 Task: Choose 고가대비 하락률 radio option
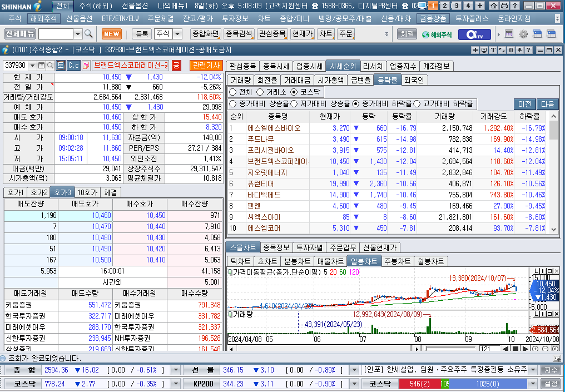(417, 104)
